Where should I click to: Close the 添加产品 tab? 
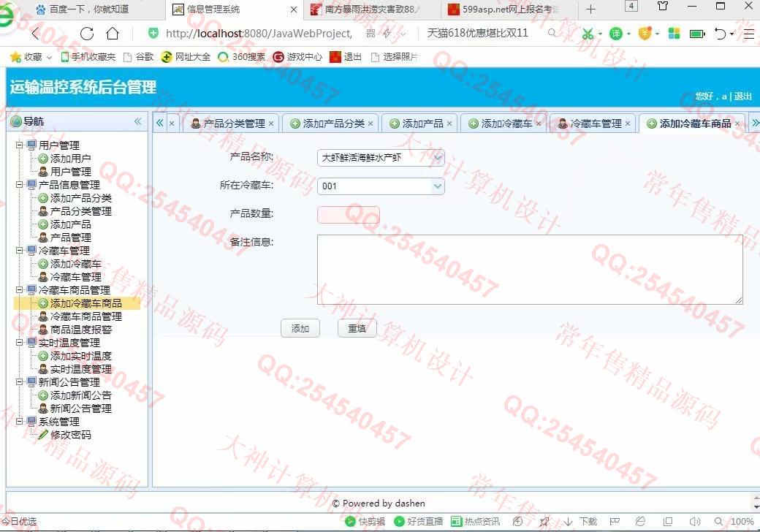click(x=449, y=123)
